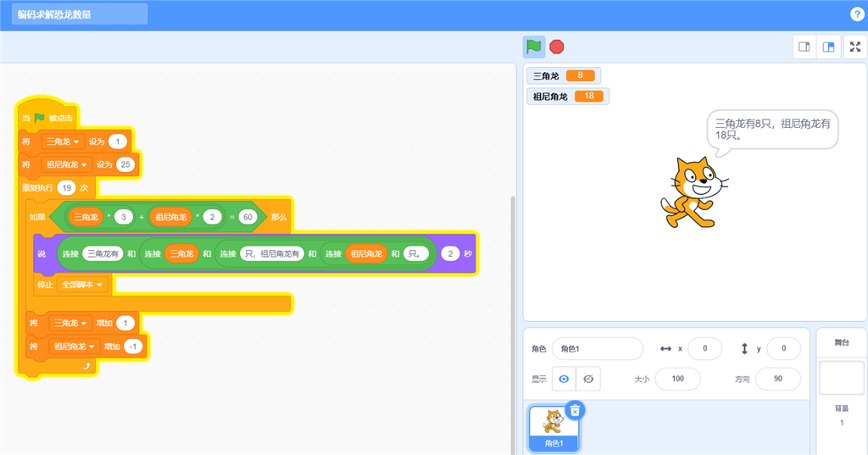The image size is (868, 455).
Task: Select the stage backdrop thumbnail
Action: 841,378
